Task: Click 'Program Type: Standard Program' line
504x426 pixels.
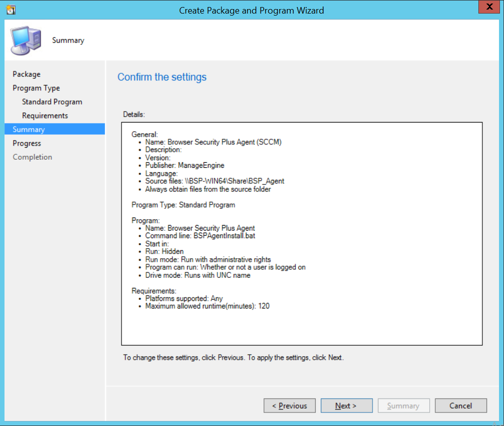Action: tap(183, 205)
